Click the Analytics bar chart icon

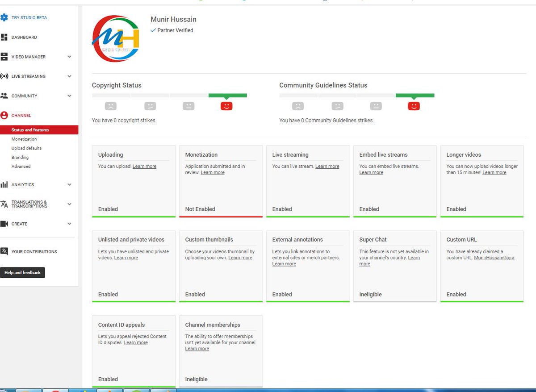coord(4,184)
